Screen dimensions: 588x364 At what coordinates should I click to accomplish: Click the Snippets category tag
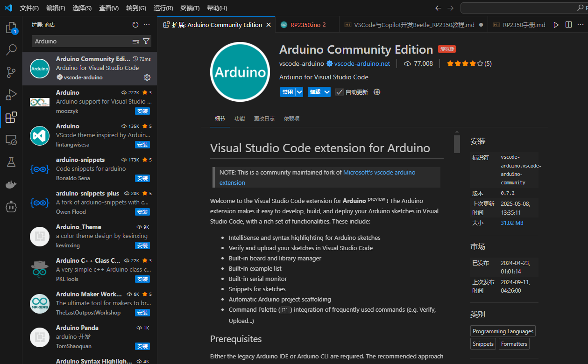(483, 344)
